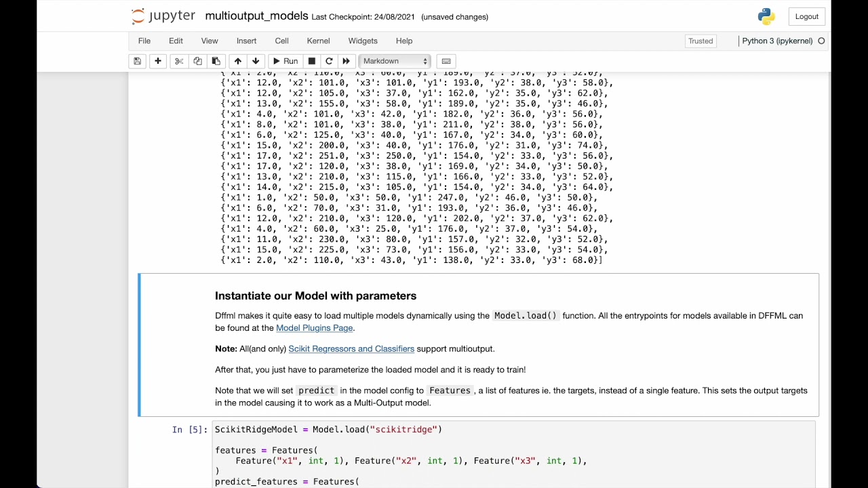The width and height of the screenshot is (868, 488).
Task: Click the predict_features = Features( code line
Action: pos(287,481)
